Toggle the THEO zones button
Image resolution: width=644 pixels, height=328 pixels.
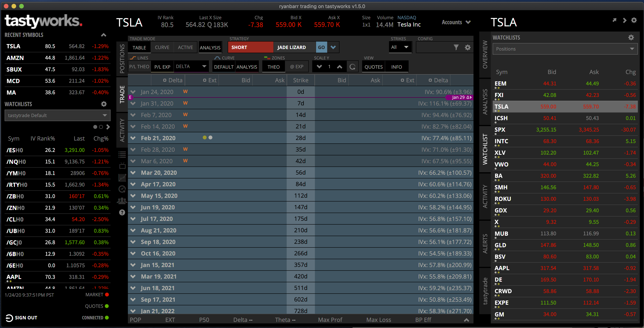point(273,67)
